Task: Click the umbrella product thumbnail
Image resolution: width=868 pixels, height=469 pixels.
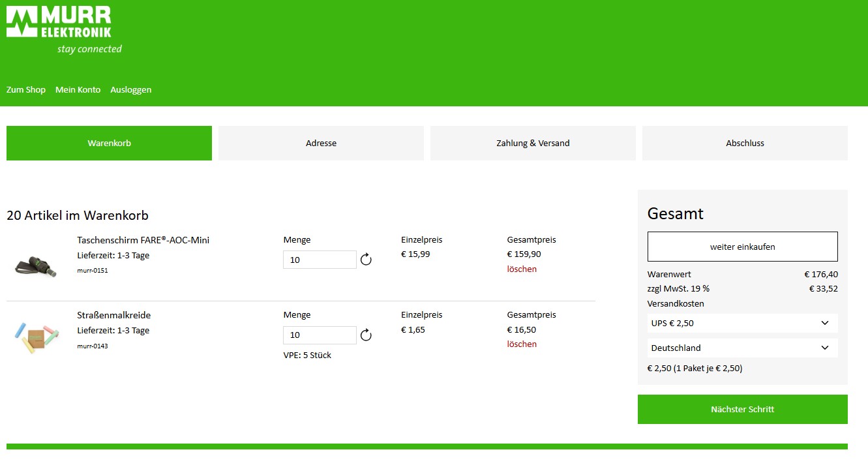Action: pyautogui.click(x=36, y=266)
